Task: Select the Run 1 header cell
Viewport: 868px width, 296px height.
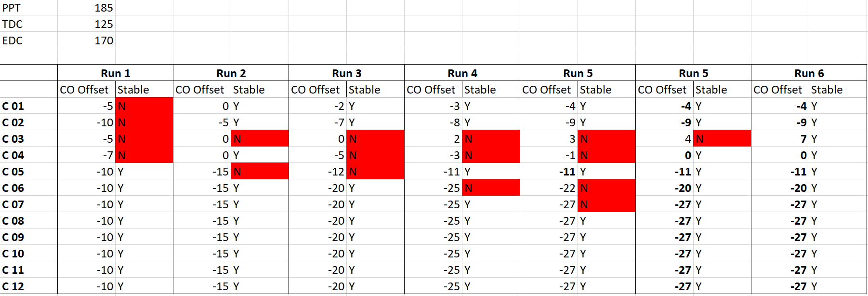Action: pos(116,73)
